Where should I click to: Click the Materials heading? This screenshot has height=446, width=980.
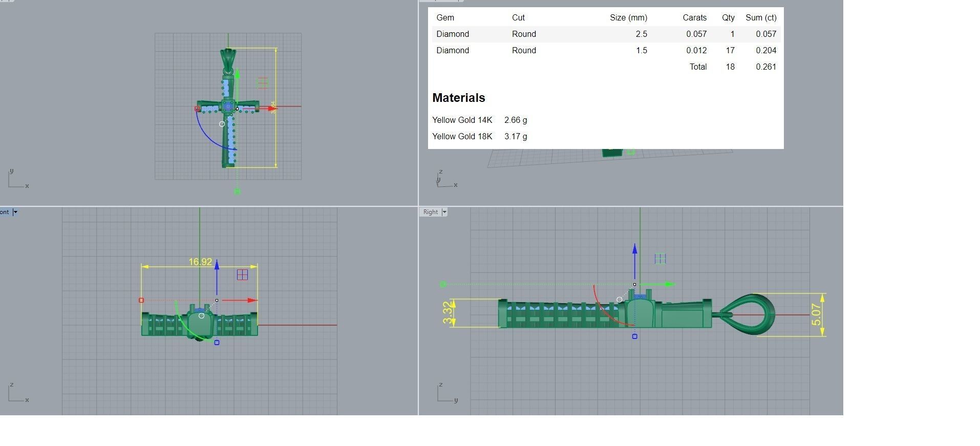pyautogui.click(x=459, y=98)
